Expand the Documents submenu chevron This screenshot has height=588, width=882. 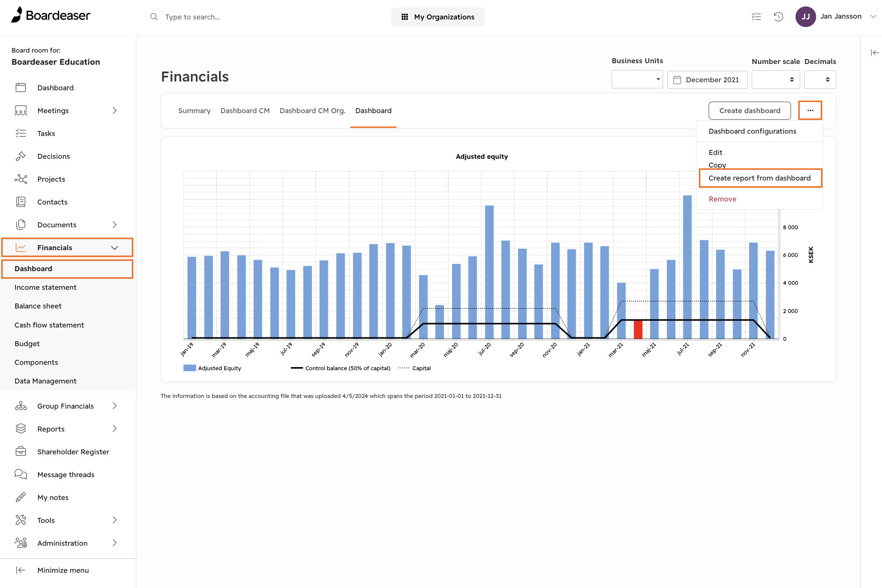115,225
